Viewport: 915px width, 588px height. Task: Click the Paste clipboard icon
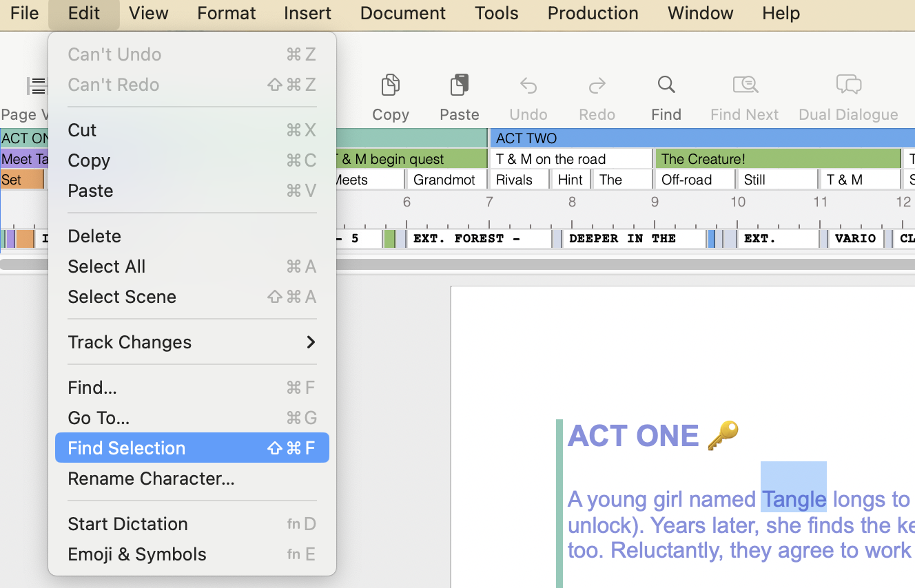click(460, 85)
